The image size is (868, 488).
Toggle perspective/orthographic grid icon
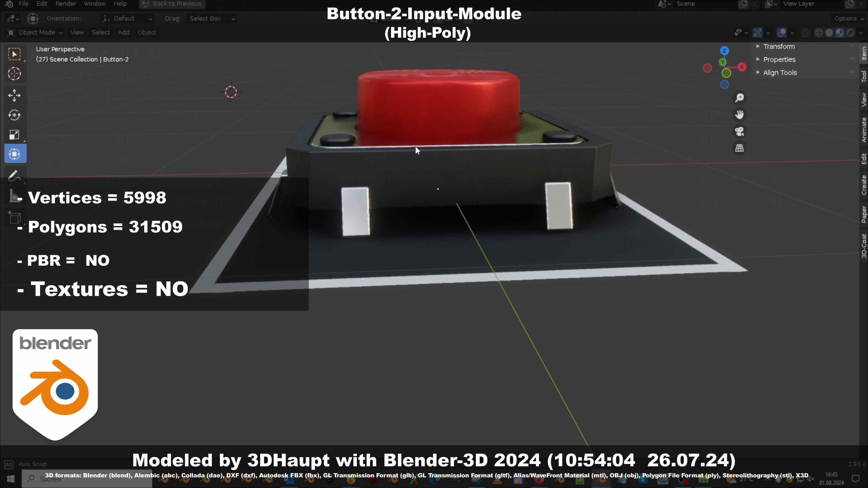click(x=740, y=148)
